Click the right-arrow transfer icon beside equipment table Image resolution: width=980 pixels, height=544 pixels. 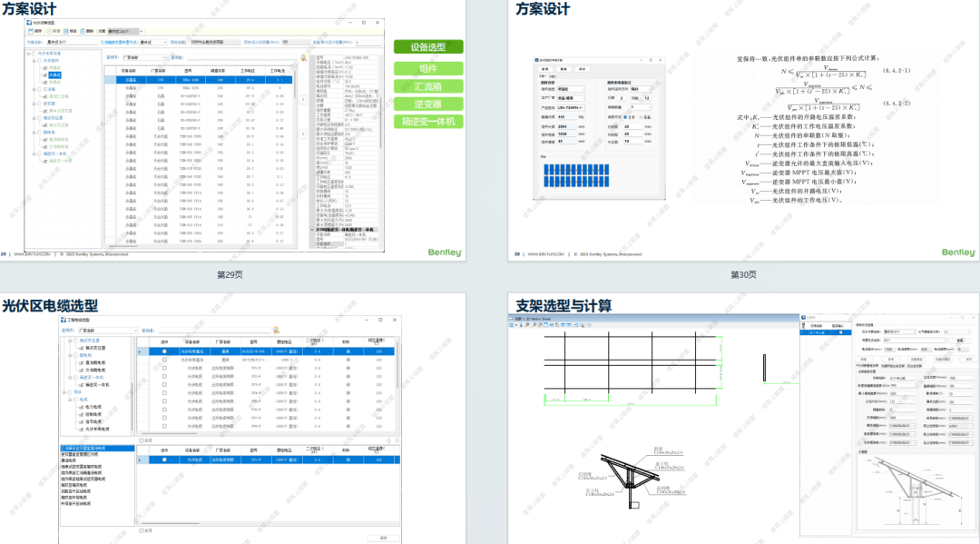pyautogui.click(x=303, y=99)
